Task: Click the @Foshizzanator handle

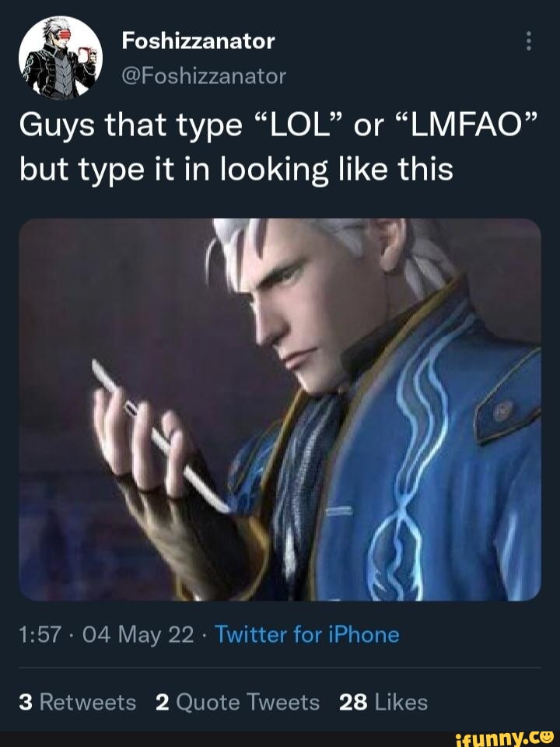Action: (204, 75)
